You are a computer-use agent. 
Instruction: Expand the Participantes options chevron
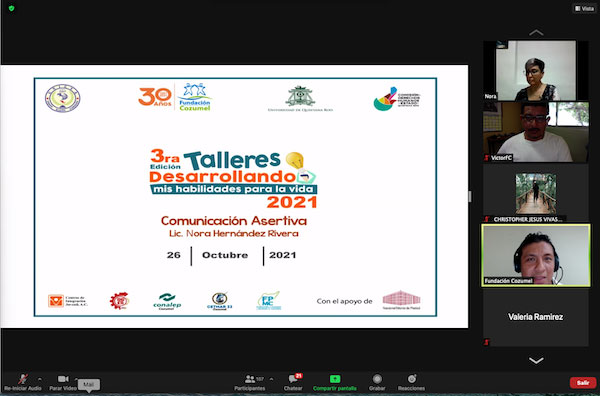(x=271, y=380)
